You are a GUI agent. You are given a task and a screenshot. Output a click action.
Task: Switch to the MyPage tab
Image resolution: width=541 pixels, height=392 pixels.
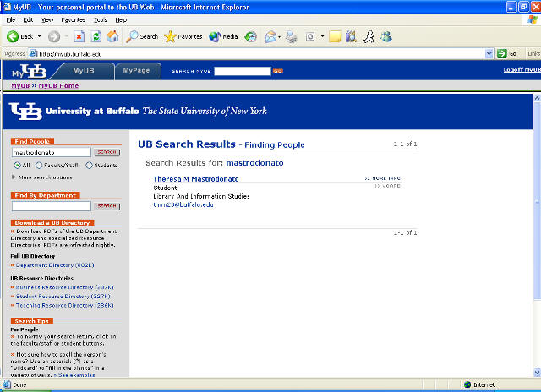(x=137, y=71)
